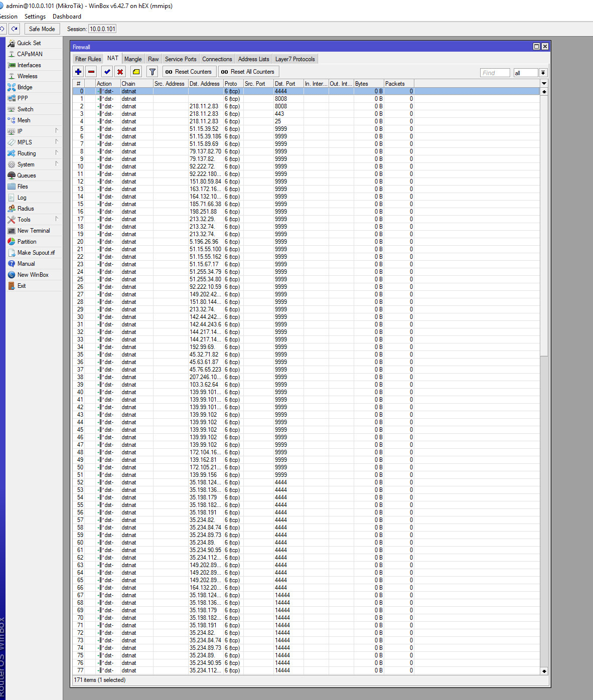Image resolution: width=593 pixels, height=700 pixels.
Task: Open Quick Set in the sidebar
Action: 29,43
